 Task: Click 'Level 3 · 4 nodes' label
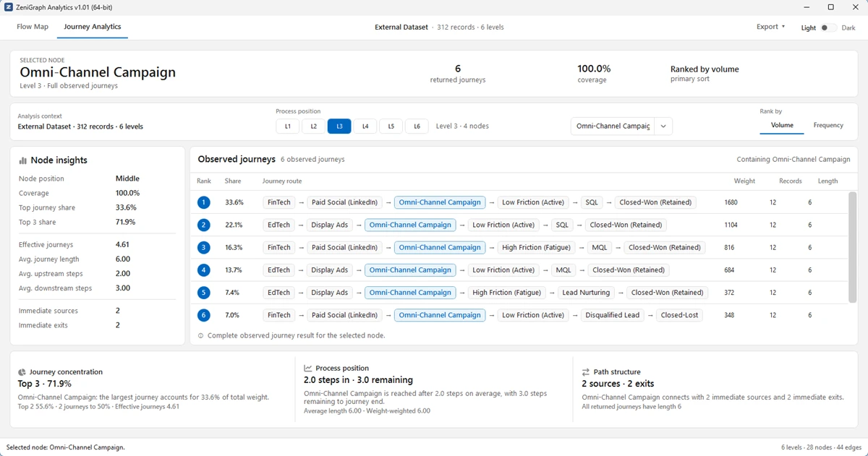(x=462, y=126)
